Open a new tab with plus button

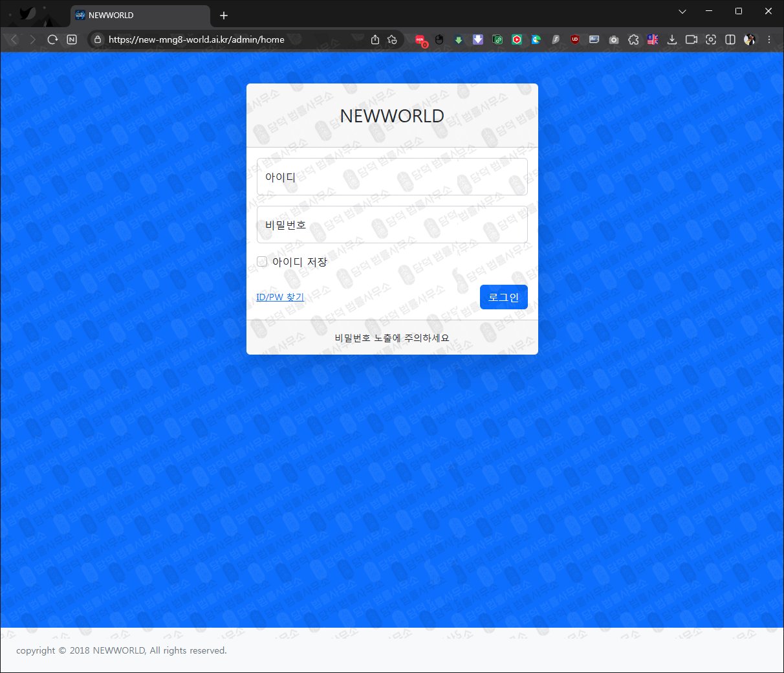pos(224,16)
